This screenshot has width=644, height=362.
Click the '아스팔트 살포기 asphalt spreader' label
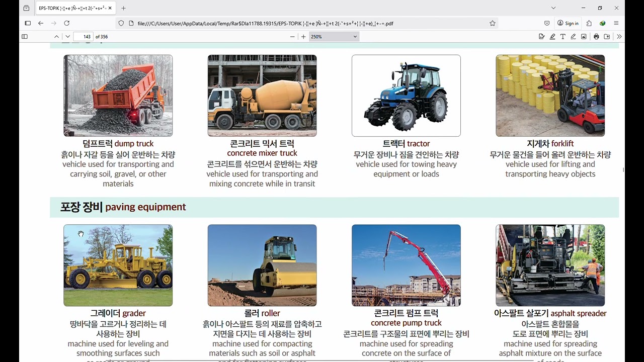[x=550, y=313]
